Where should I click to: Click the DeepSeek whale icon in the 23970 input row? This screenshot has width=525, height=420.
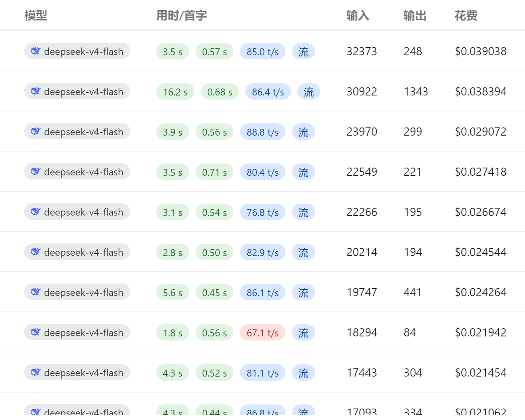(36, 132)
